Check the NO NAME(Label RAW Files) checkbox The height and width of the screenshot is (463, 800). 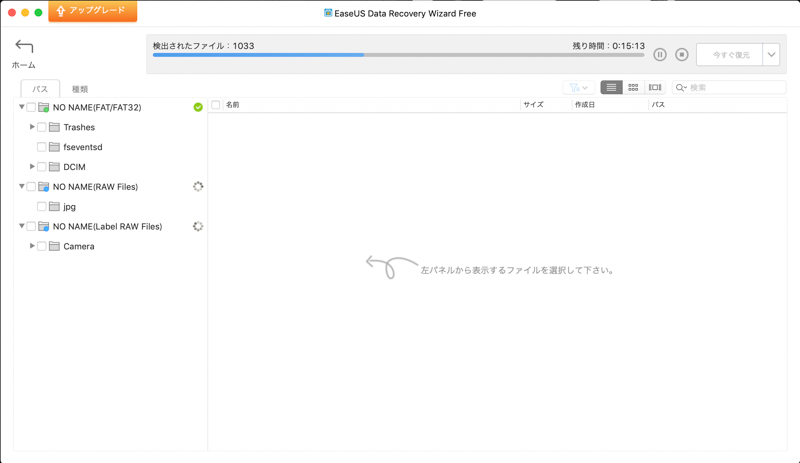click(x=31, y=226)
